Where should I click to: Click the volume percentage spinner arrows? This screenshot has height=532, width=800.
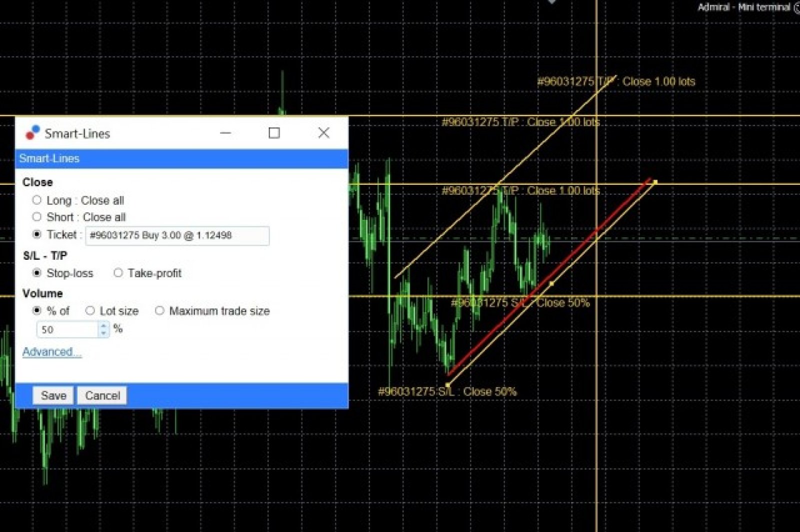tap(103, 329)
